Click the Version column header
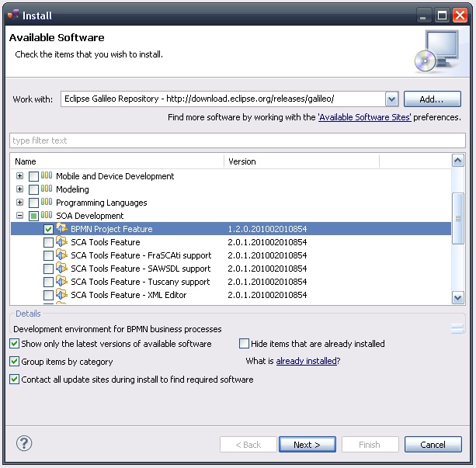The image size is (476, 468). 301,161
